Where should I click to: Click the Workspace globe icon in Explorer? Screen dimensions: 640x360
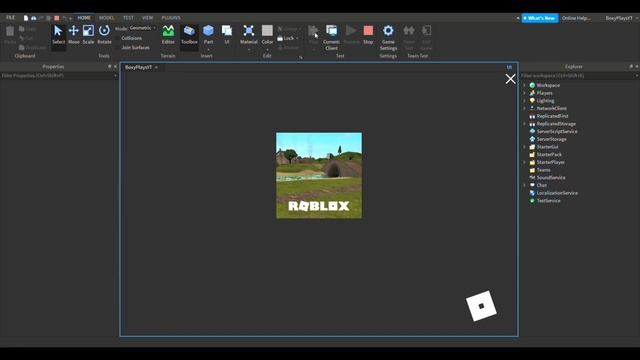532,85
